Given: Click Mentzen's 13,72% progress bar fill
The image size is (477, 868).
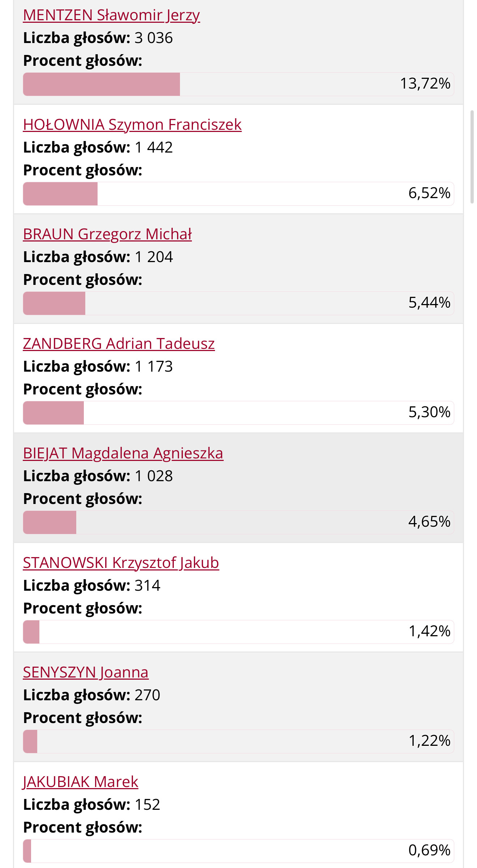Looking at the screenshot, I should coord(102,84).
